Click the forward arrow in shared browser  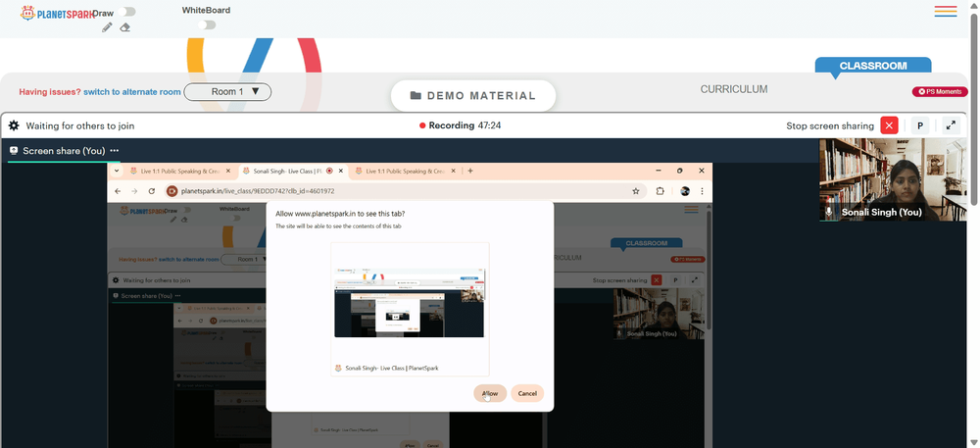pos(134,191)
